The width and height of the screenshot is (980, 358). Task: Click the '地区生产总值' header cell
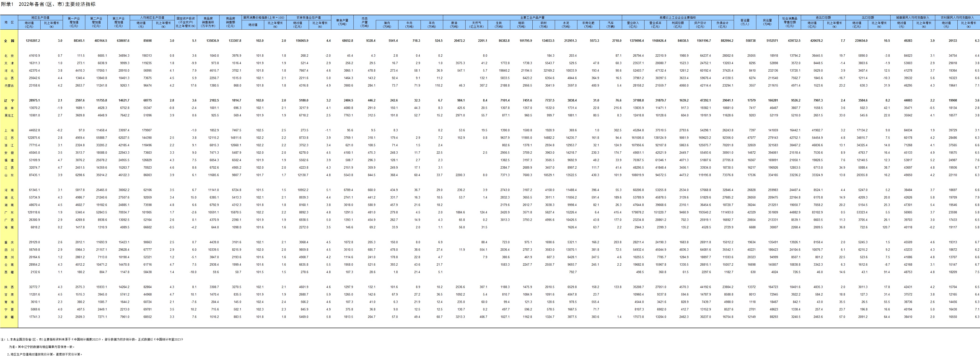[x=40, y=17]
